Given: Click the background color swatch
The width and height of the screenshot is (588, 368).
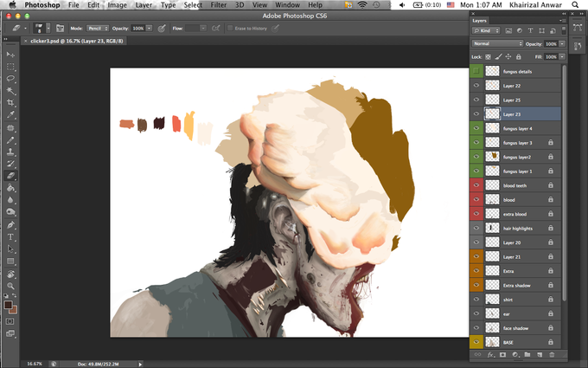Looking at the screenshot, I should [14, 310].
